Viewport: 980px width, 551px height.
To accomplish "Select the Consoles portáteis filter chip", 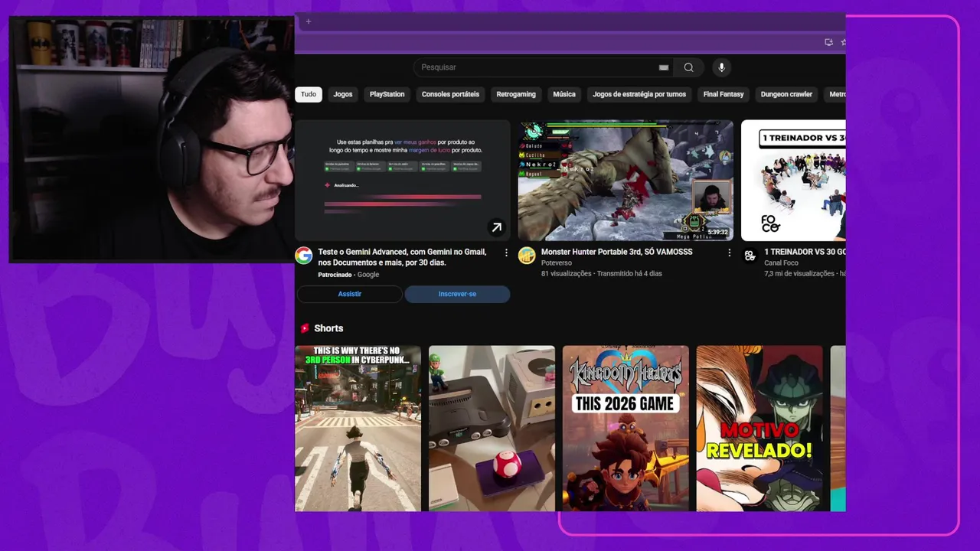I will [x=450, y=94].
